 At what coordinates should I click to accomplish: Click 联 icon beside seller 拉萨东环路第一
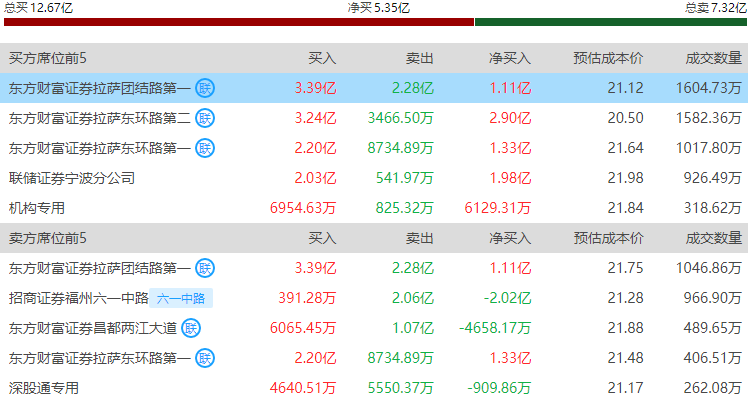pos(205,358)
